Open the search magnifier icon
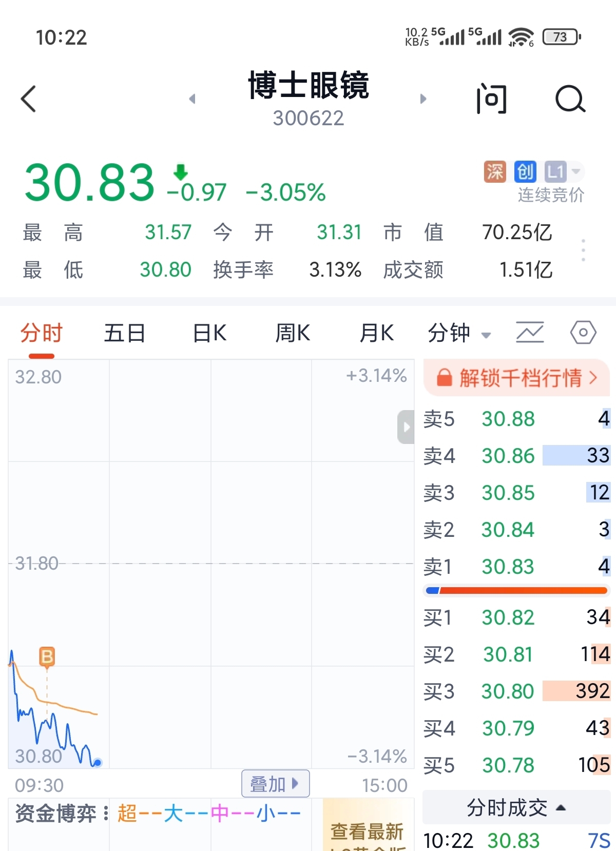 (570, 99)
